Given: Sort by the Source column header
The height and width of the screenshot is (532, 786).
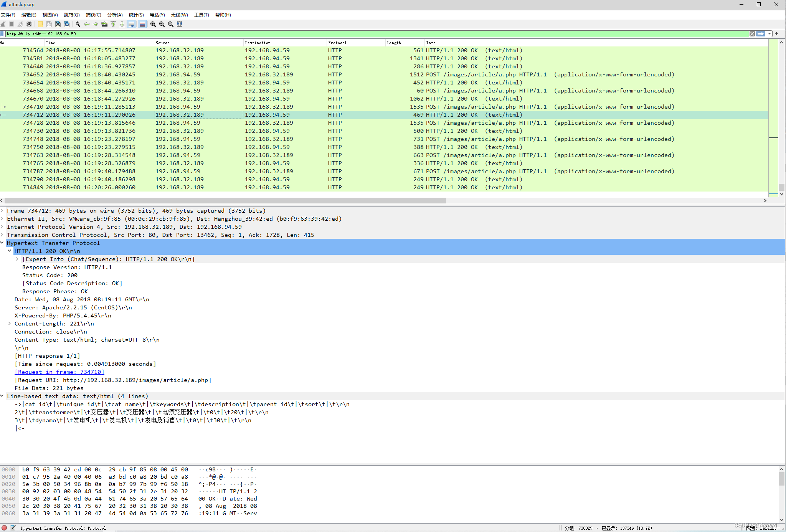Looking at the screenshot, I should click(198, 43).
